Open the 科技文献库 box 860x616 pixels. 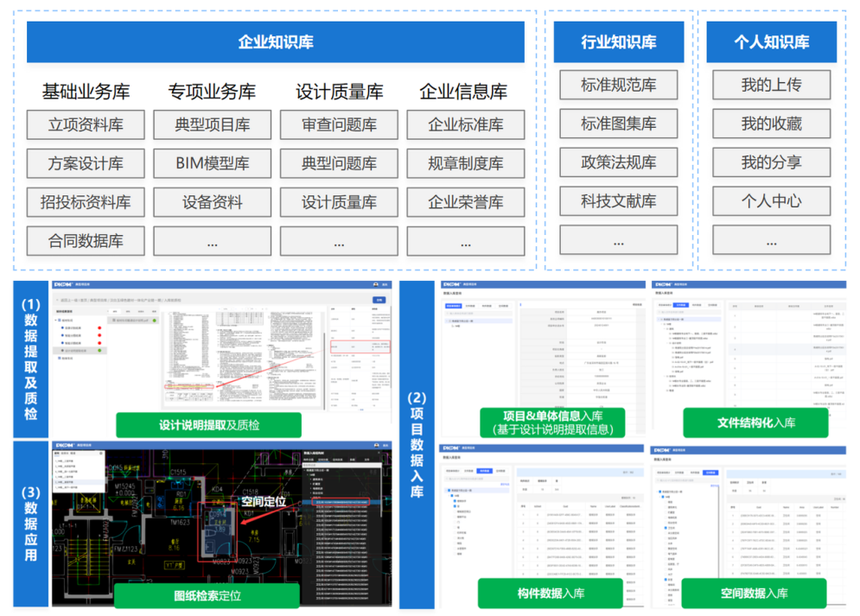[619, 201]
